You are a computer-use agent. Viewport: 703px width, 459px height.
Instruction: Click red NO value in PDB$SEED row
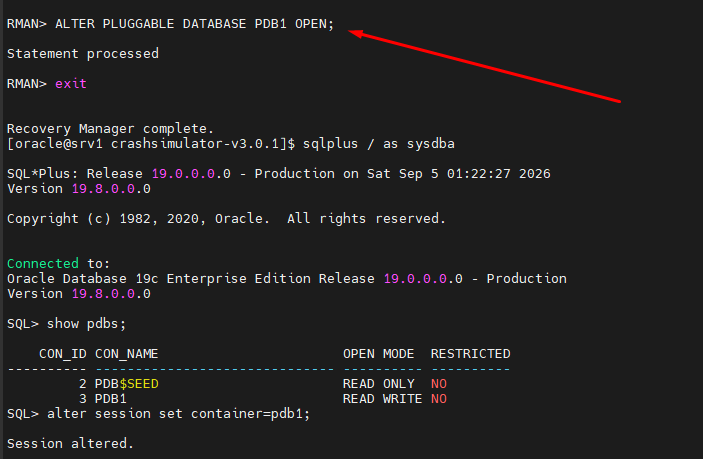439,384
